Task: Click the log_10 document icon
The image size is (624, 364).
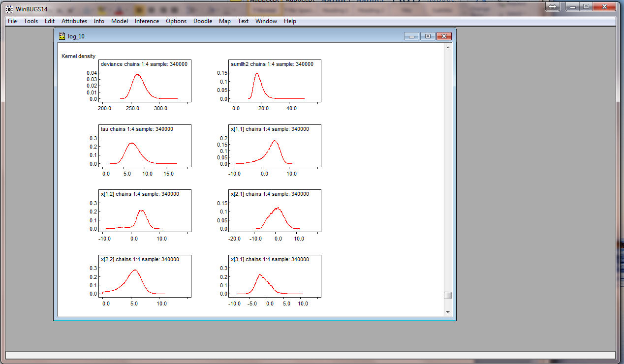Action: point(62,36)
